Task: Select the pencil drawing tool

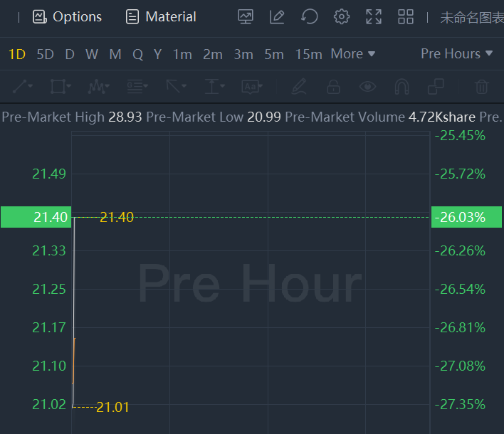Action: point(299,87)
